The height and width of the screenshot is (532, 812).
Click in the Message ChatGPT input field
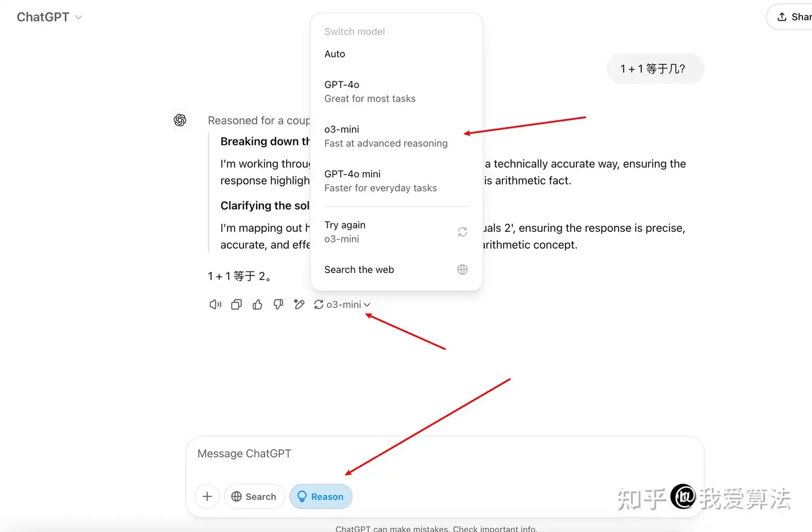pyautogui.click(x=444, y=454)
